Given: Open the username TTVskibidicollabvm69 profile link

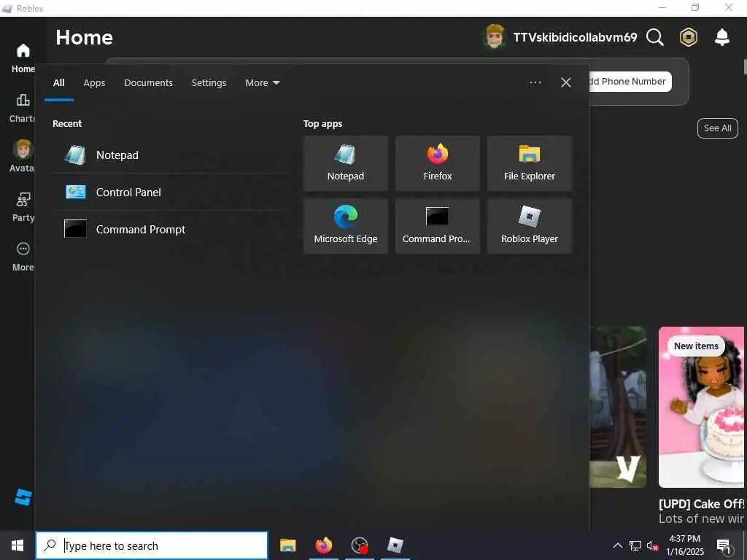Looking at the screenshot, I should pos(575,37).
